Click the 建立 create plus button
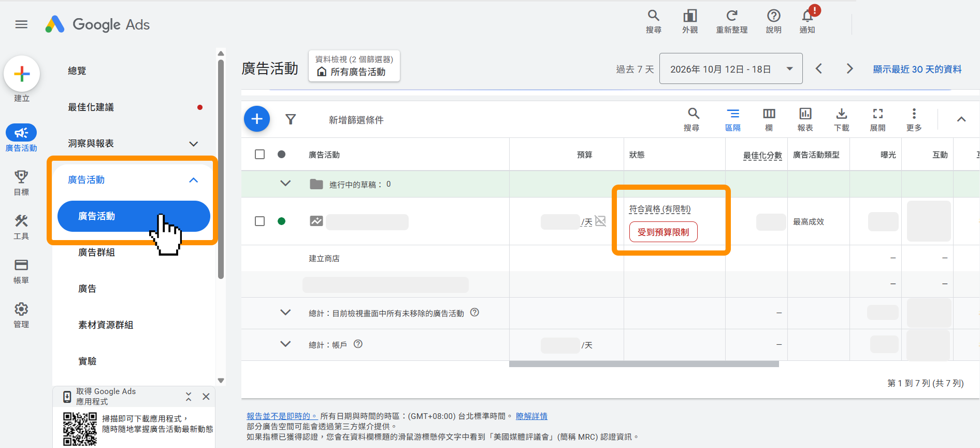This screenshot has height=448, width=980. coord(22,74)
